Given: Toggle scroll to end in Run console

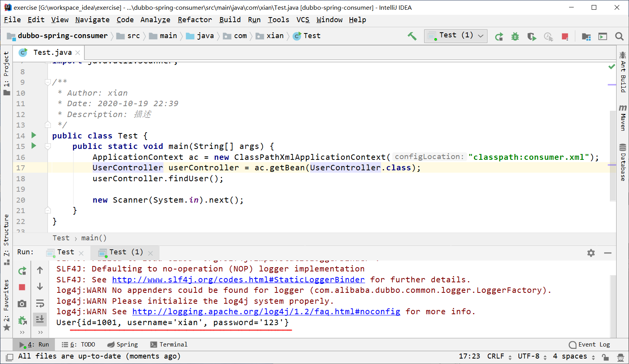Looking at the screenshot, I should (x=40, y=320).
